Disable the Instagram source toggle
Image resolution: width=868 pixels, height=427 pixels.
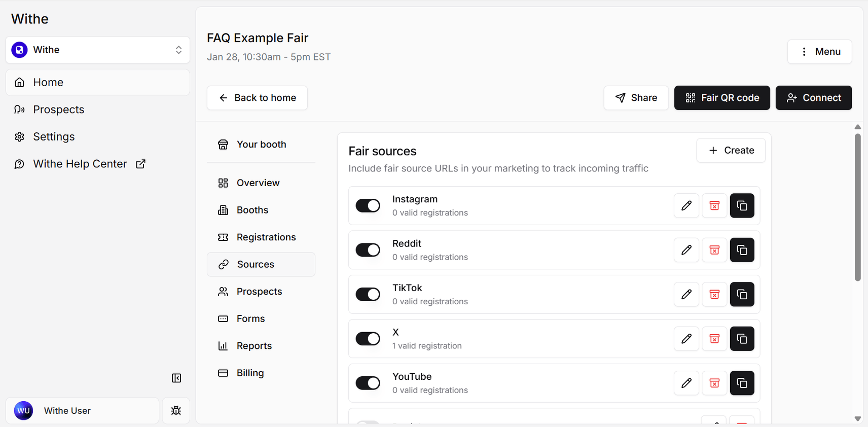[x=368, y=206]
